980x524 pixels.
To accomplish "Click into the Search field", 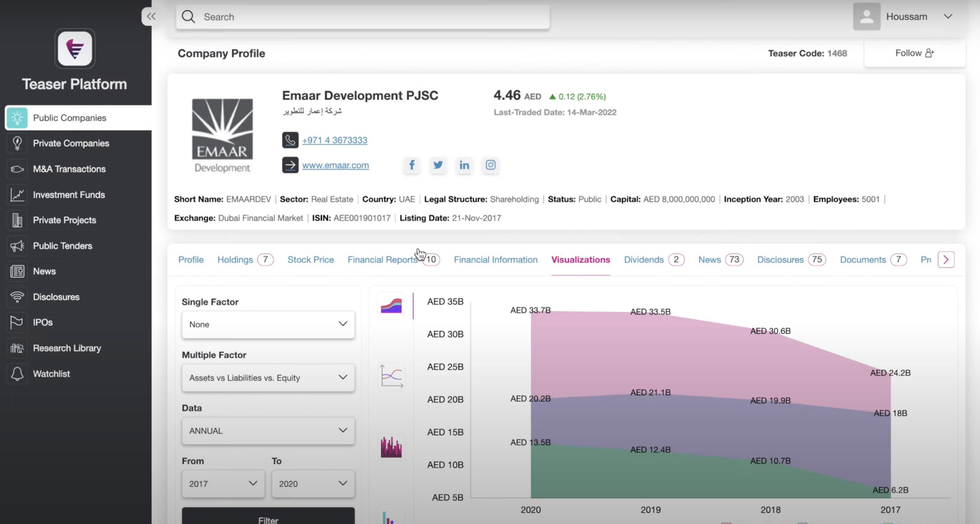I will pos(361,17).
